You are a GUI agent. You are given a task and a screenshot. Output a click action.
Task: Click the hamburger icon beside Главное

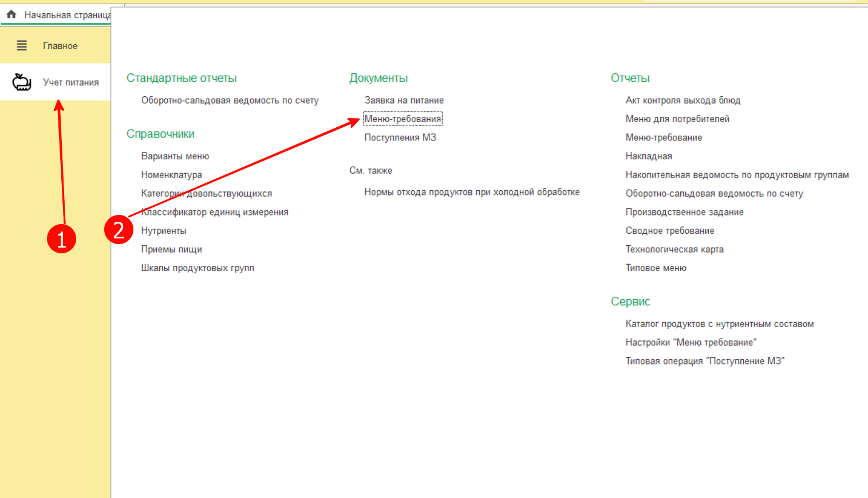(x=22, y=46)
